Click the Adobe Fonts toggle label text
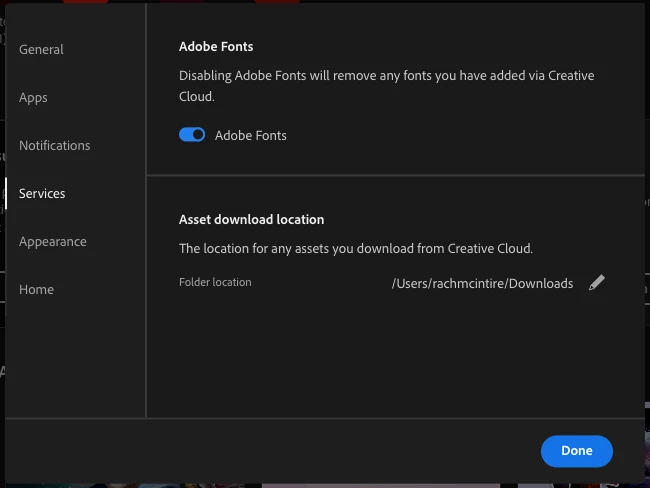The width and height of the screenshot is (650, 488). [250, 136]
